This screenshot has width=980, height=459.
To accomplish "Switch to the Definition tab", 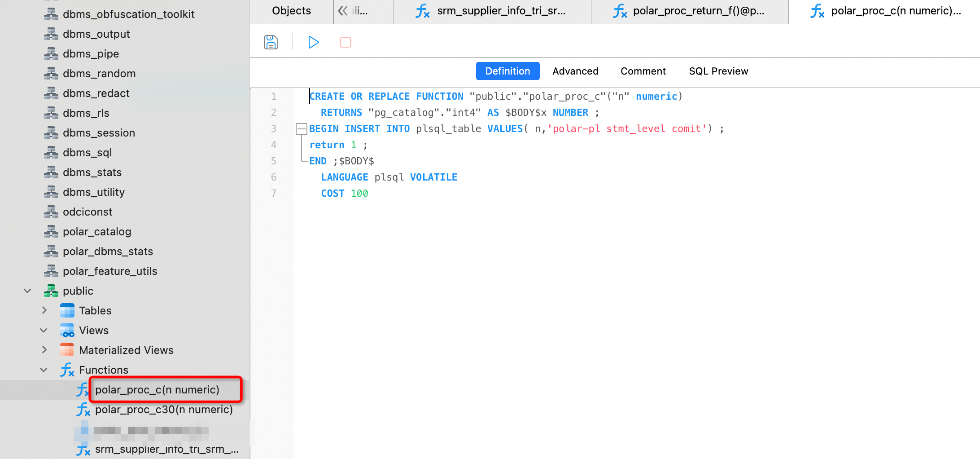I will point(508,71).
